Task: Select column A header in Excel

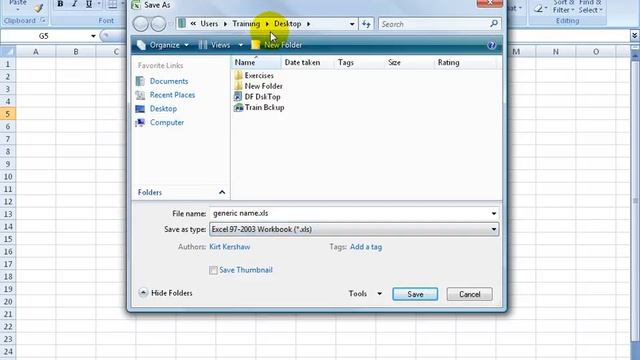Action: (36, 52)
